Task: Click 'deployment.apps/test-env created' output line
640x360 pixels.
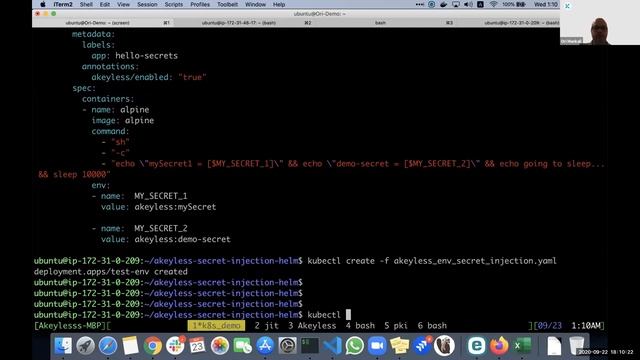Action: click(x=111, y=272)
